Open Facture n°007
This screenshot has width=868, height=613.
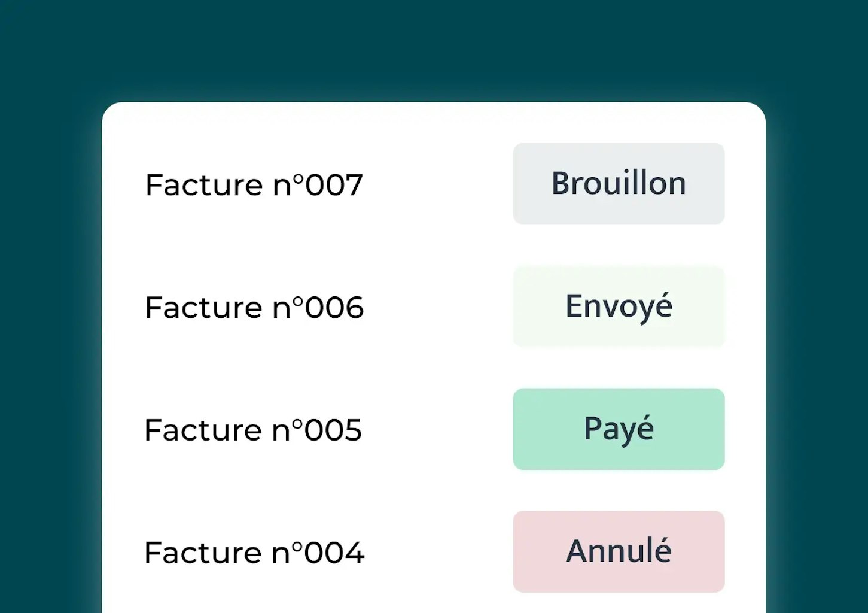[x=254, y=184]
